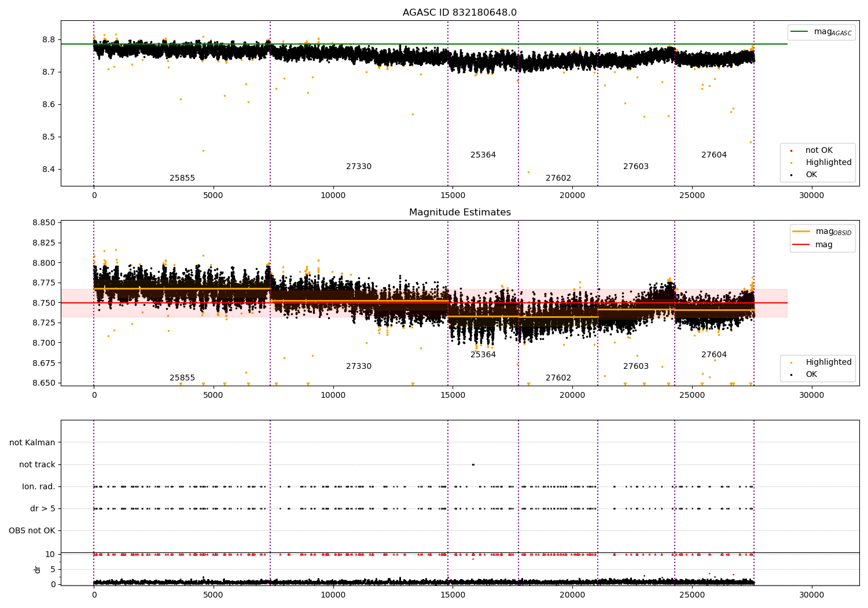Click obsid label 27602 in the top plot

[x=558, y=178]
